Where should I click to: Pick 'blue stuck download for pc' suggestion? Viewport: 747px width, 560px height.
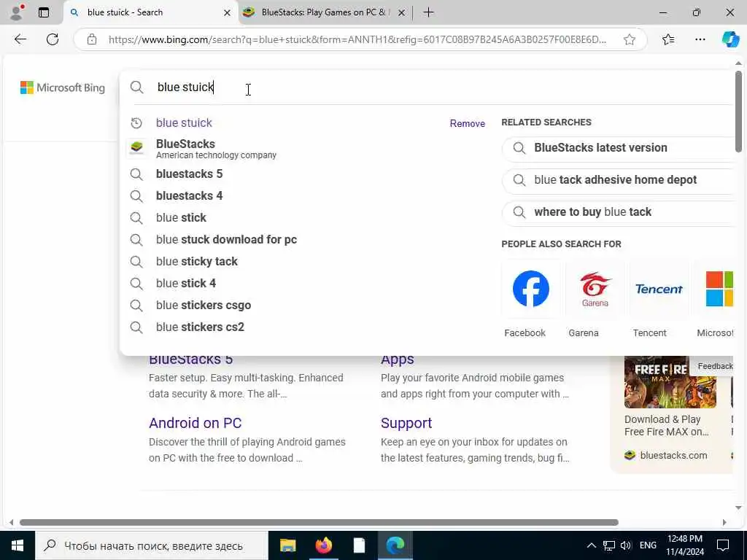click(x=226, y=239)
